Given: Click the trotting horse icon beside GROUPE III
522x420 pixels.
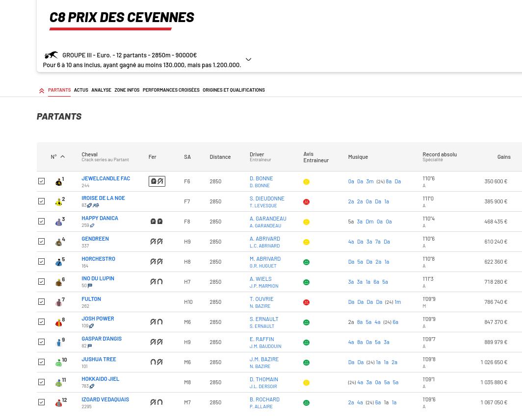Looking at the screenshot, I should (51, 55).
